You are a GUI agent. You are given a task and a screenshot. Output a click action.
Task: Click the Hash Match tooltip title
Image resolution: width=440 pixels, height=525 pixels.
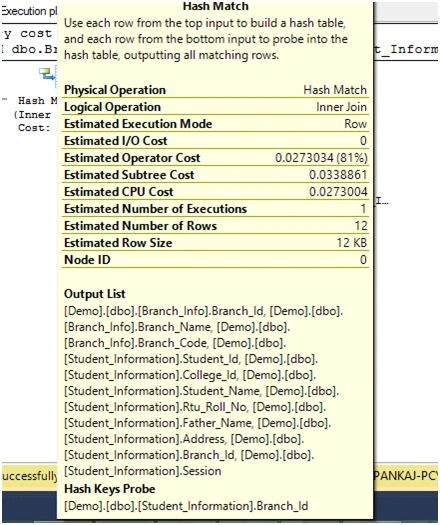tap(216, 6)
